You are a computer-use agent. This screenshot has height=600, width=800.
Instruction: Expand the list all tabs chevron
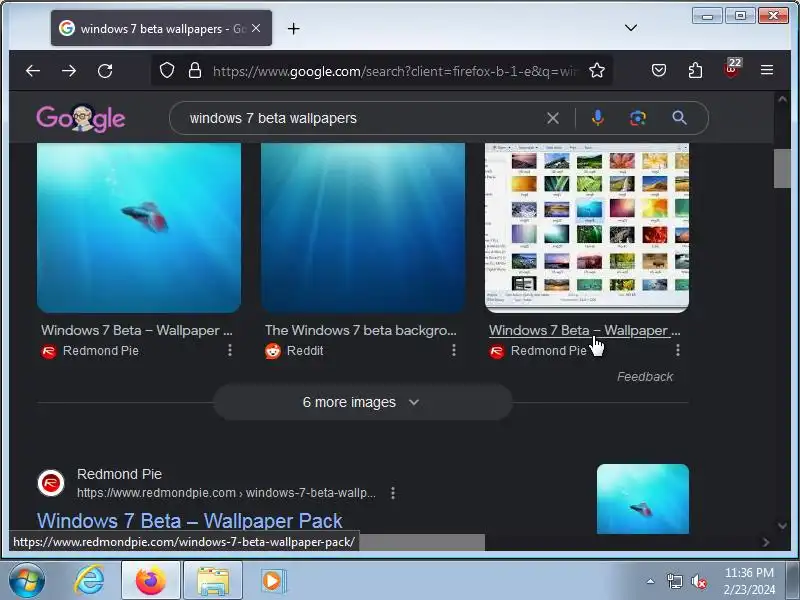pyautogui.click(x=631, y=28)
